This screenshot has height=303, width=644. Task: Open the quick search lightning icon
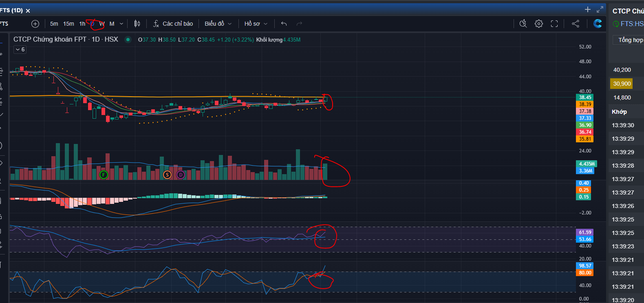point(523,24)
